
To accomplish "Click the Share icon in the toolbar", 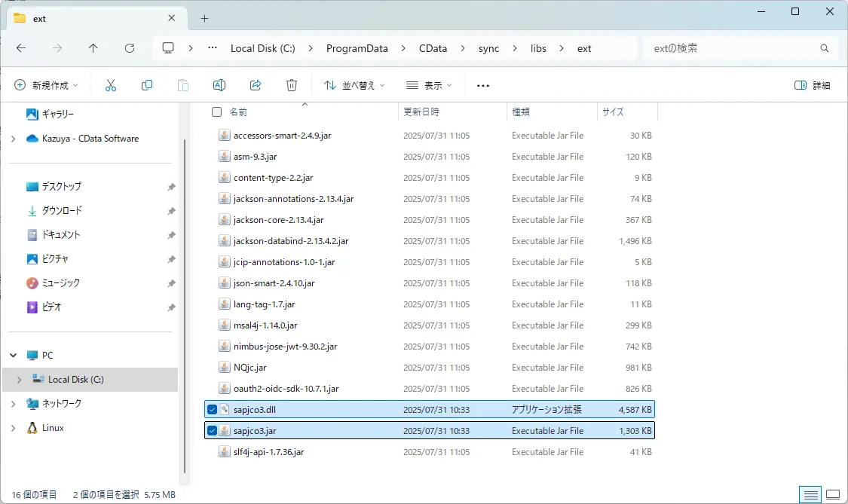I will pyautogui.click(x=256, y=85).
